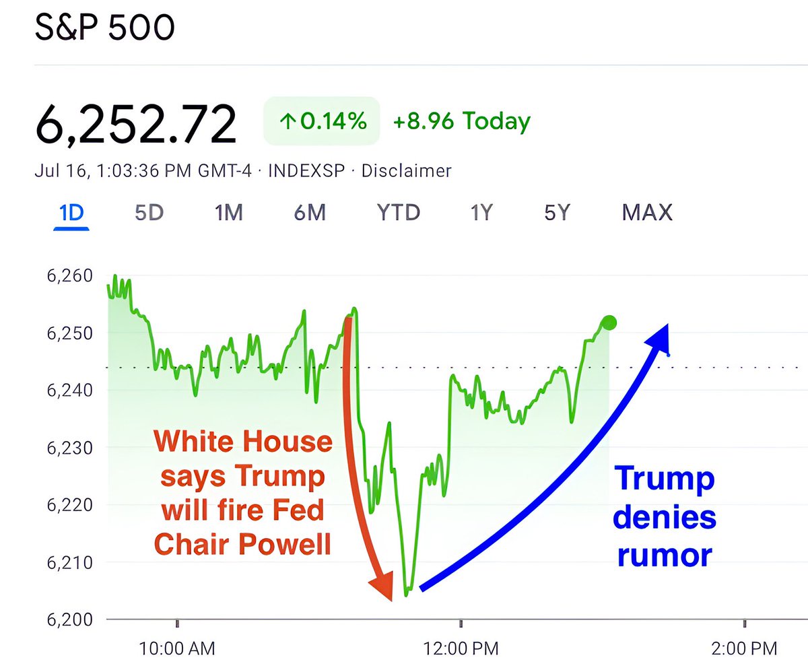Show the YTD chart view
Screen dimensions: 808x672
[x=399, y=213]
